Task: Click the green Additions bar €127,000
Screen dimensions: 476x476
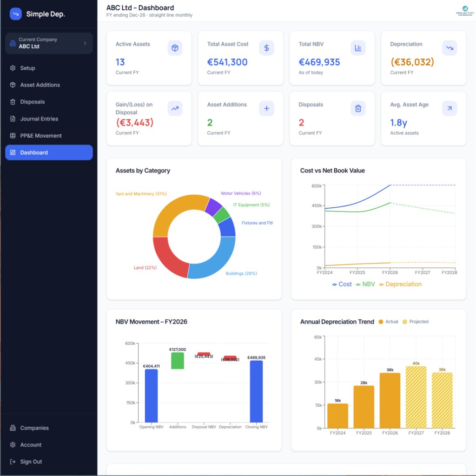Action: point(178,361)
